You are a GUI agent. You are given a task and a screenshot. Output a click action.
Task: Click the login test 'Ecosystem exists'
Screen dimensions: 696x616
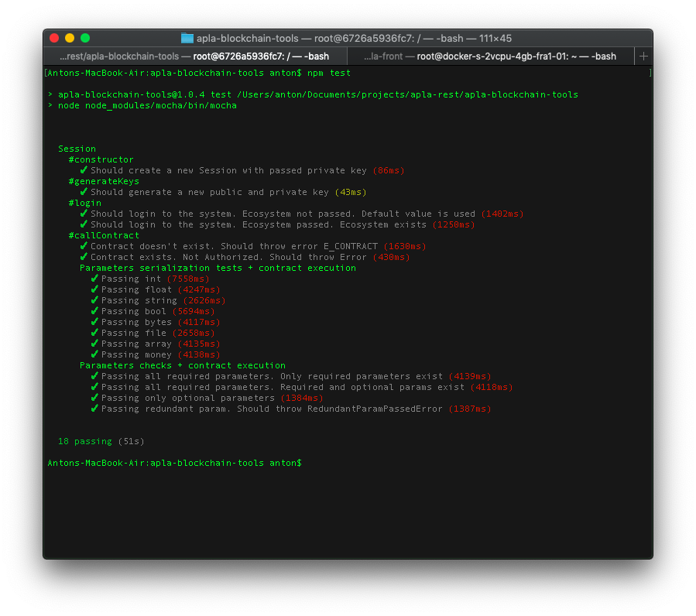click(277, 224)
